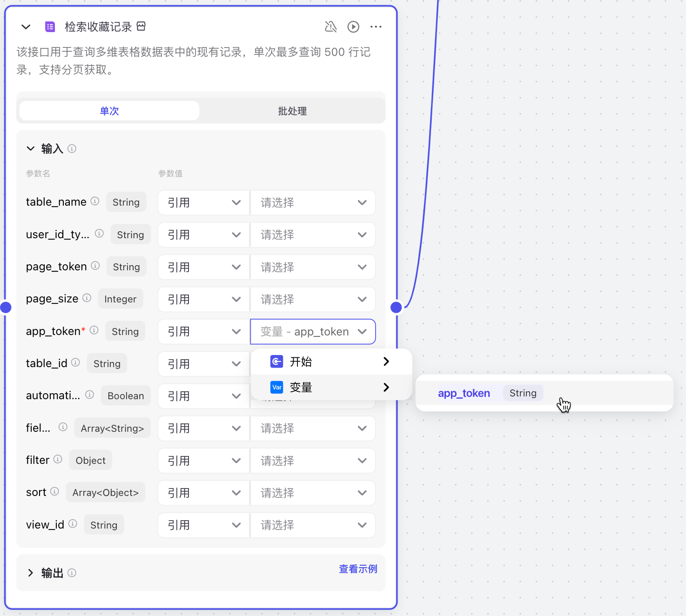
Task: Click the run/play node test icon
Action: coord(353,27)
